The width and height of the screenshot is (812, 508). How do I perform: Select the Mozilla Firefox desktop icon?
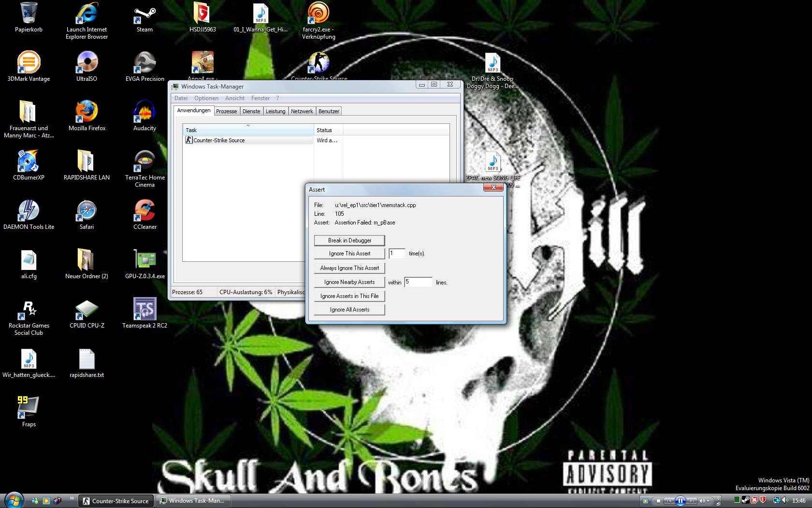(x=87, y=116)
